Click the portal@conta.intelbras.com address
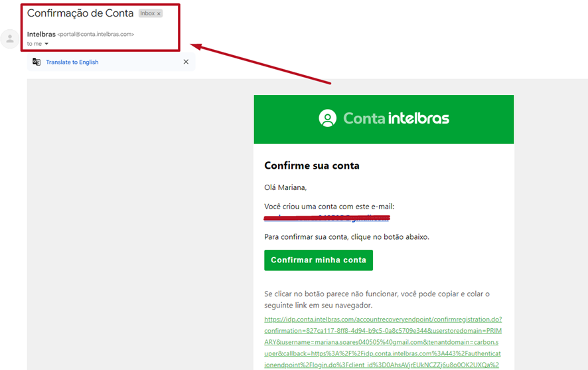This screenshot has height=370, width=588. (96, 34)
